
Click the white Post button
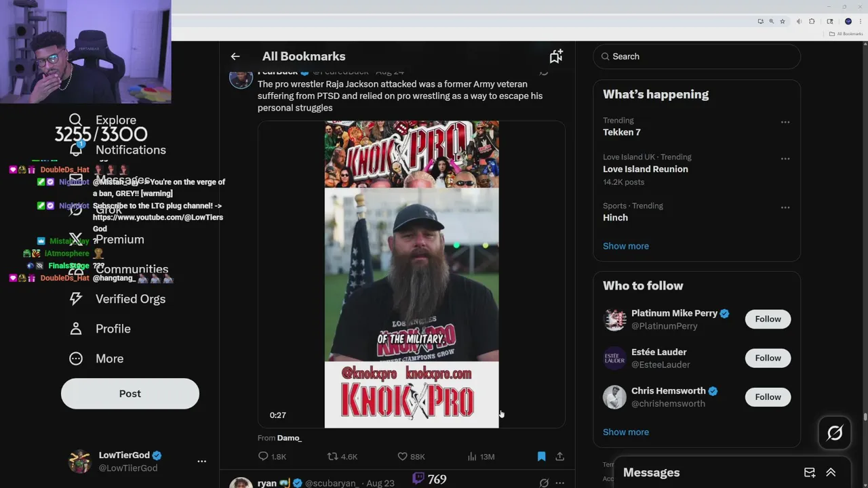pos(130,394)
